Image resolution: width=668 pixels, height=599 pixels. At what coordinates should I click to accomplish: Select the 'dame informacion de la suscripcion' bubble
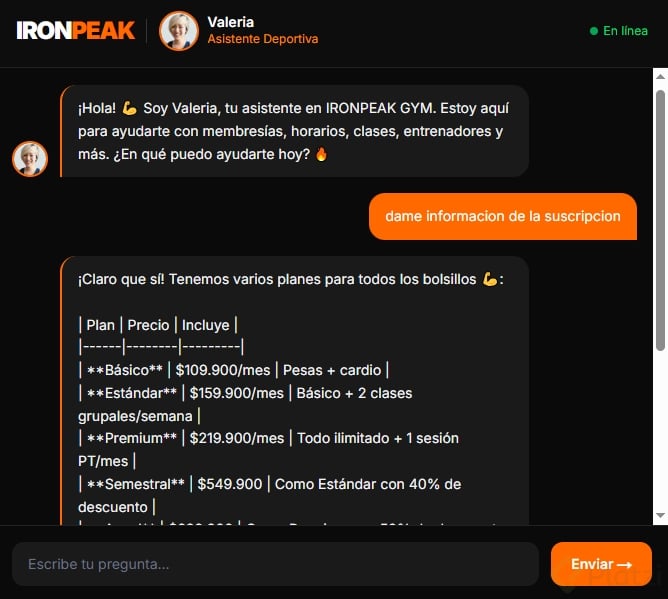[503, 216]
